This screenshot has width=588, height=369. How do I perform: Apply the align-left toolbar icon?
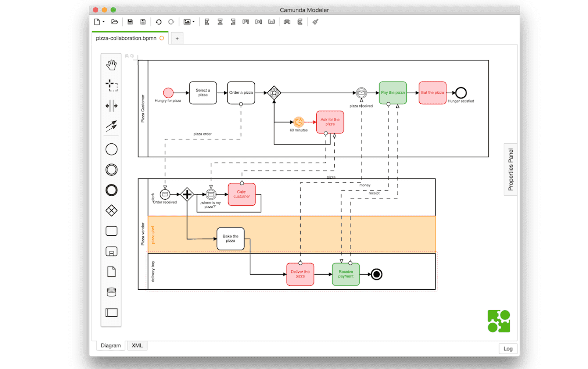point(207,22)
